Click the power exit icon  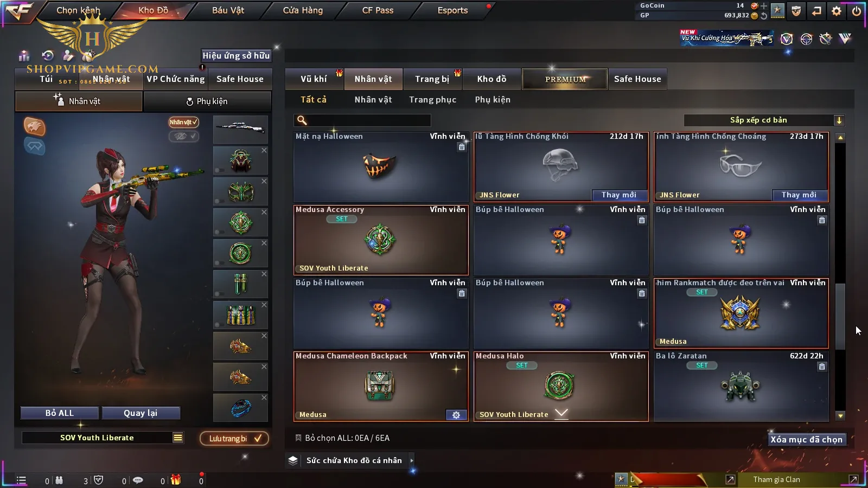[x=857, y=10]
